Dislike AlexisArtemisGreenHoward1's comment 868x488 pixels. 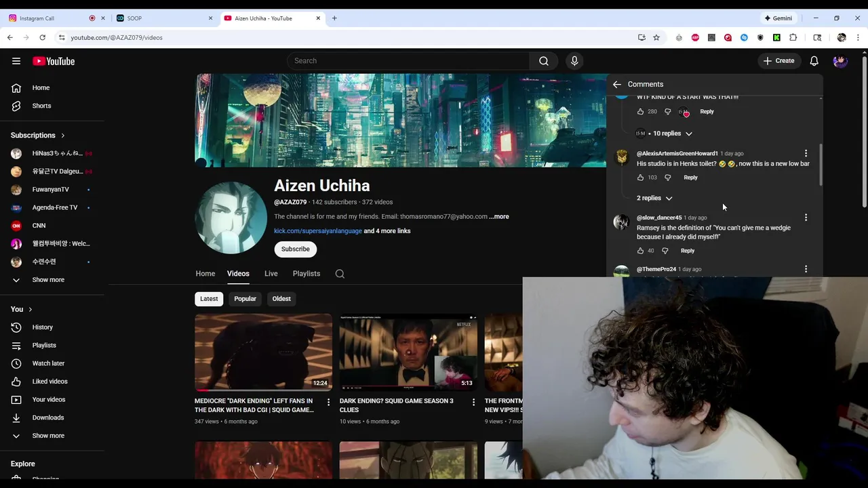point(667,178)
